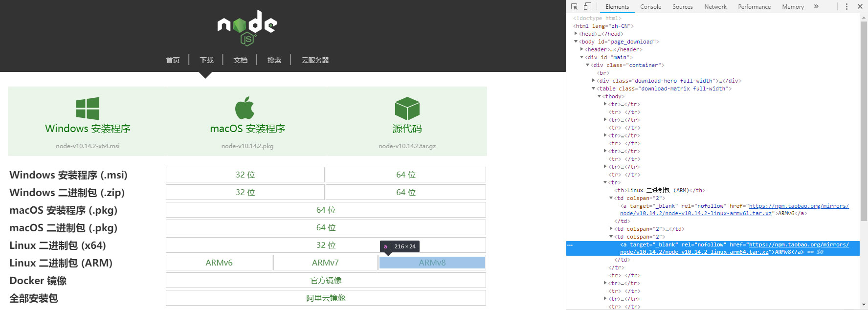Click the 文档 navigation menu item
The image size is (868, 310).
click(x=240, y=60)
